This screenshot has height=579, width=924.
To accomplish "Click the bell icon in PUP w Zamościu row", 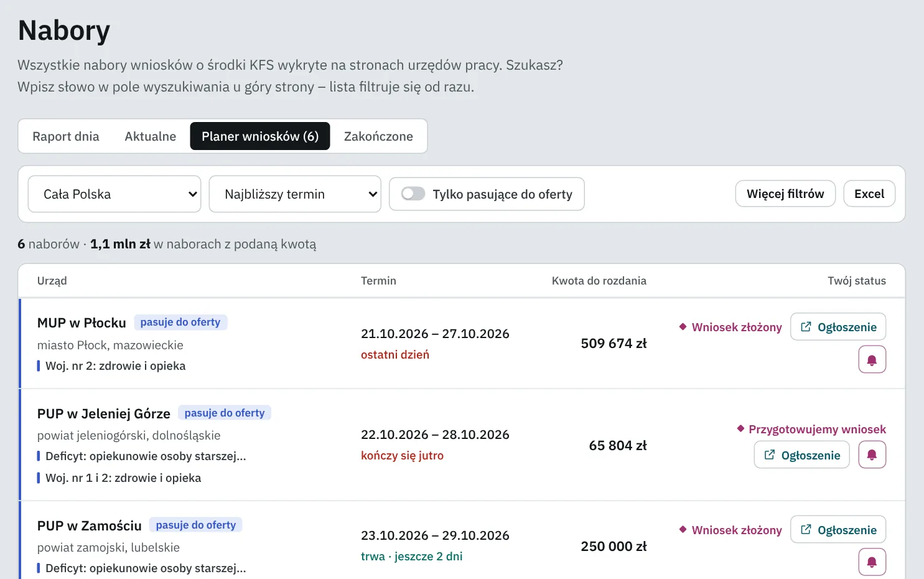I will pos(872,562).
